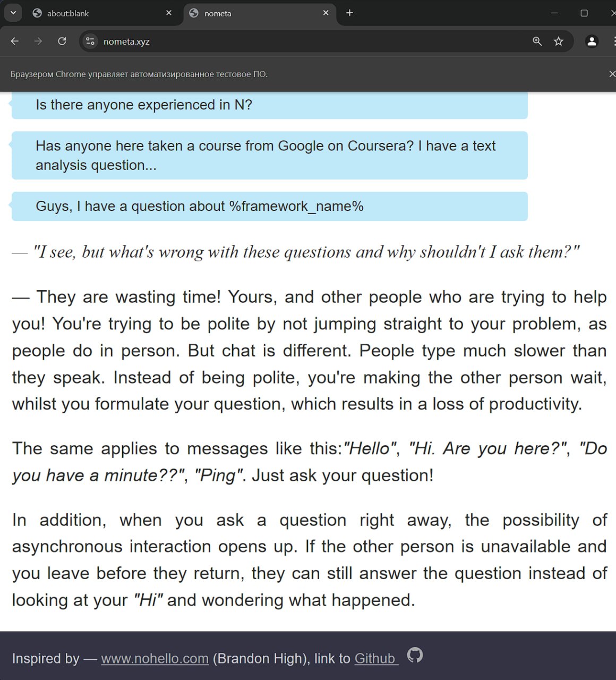Expand the tab search dropdown chevron
Image resolution: width=616 pixels, height=680 pixels.
pos(13,13)
